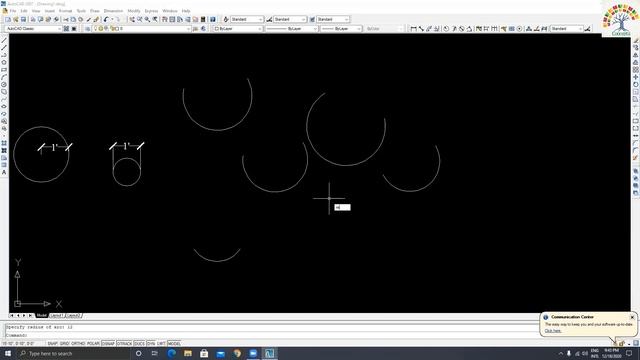
Task: Switch to the Layout2 tab
Action: click(73, 316)
